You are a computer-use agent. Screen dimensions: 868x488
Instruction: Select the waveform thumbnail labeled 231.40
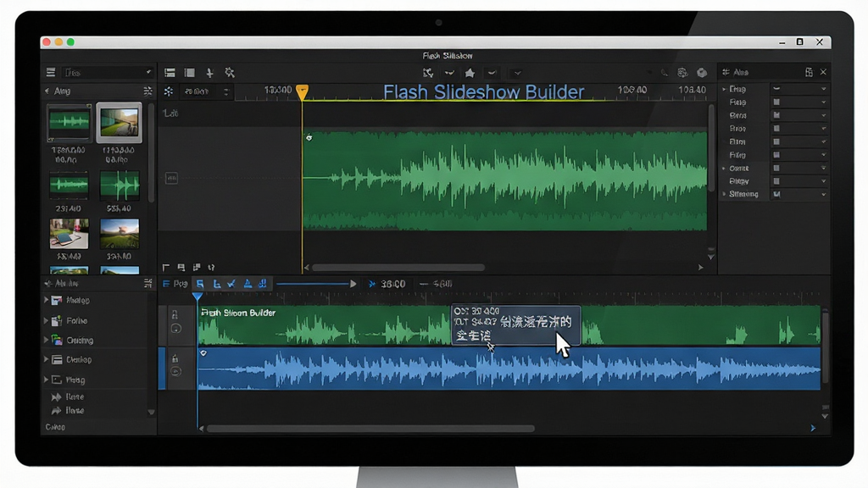pos(69,186)
